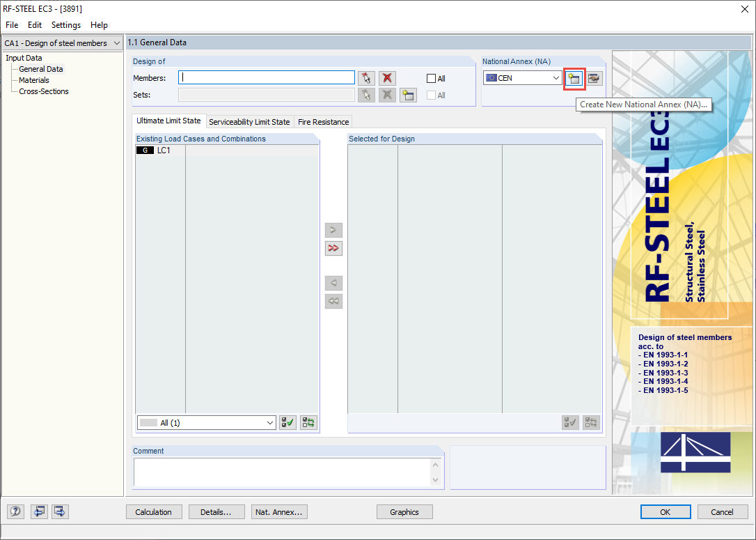Image resolution: width=756 pixels, height=540 pixels.
Task: Select load case LC1 in the list
Action: click(x=228, y=151)
